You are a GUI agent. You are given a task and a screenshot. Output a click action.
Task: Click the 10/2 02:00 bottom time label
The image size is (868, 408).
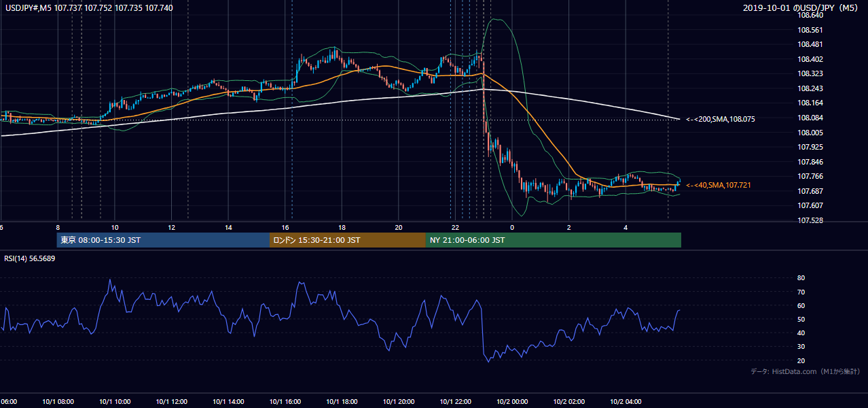[x=569, y=402]
